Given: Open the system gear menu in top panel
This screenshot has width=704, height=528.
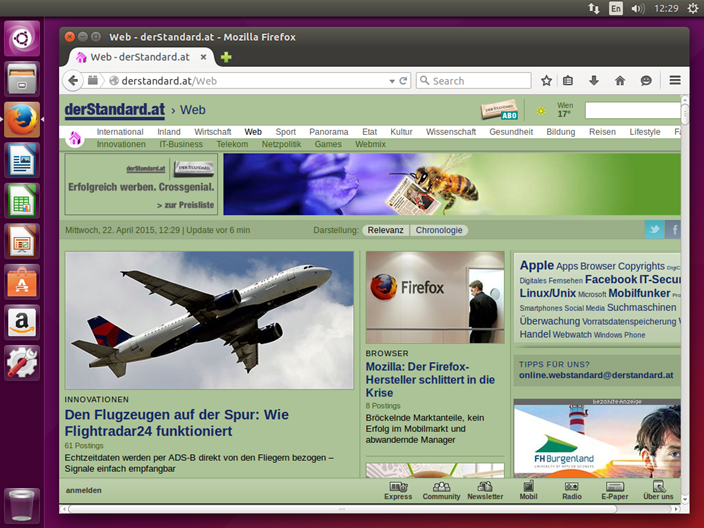Looking at the screenshot, I should tap(693, 9).
